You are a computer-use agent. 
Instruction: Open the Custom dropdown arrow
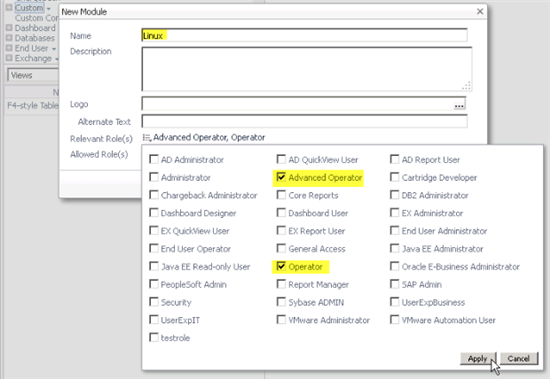pyautogui.click(x=48, y=8)
